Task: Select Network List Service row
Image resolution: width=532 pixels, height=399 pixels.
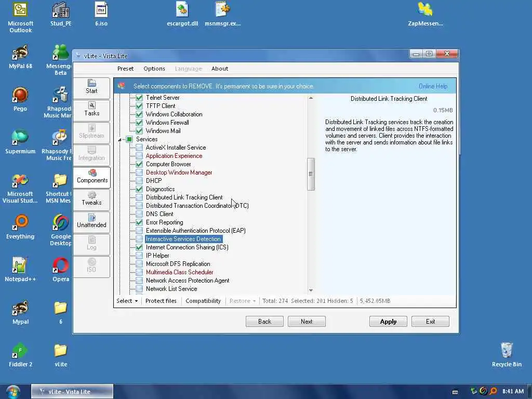Action: [171, 289]
